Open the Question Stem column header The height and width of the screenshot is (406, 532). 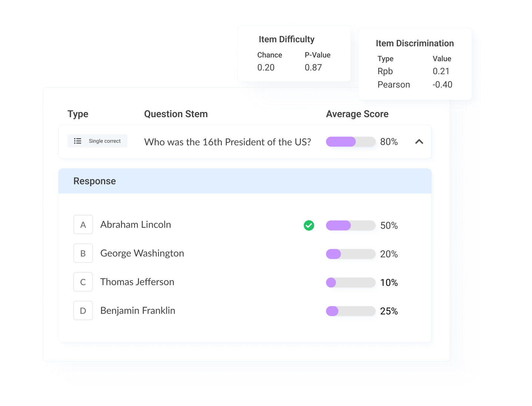[176, 114]
